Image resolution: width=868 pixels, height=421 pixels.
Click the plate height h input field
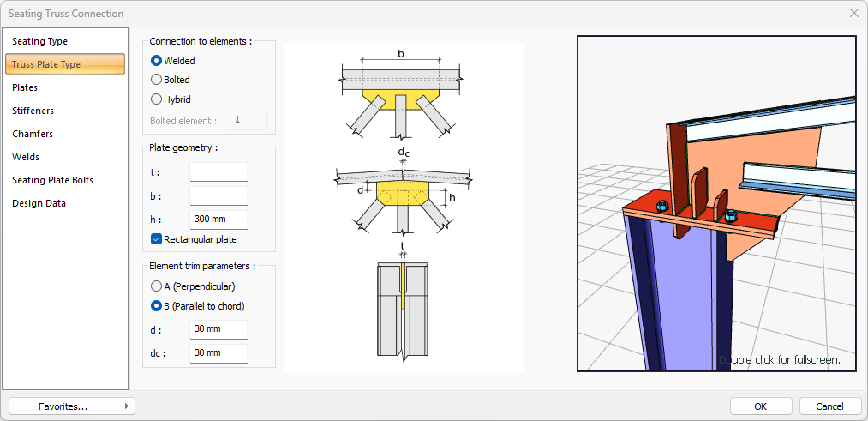218,220
